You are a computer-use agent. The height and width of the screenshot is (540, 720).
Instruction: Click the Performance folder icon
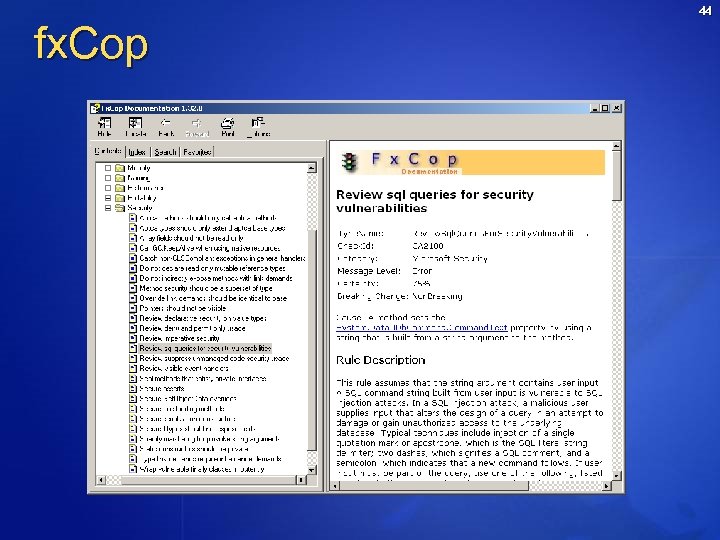click(x=120, y=188)
